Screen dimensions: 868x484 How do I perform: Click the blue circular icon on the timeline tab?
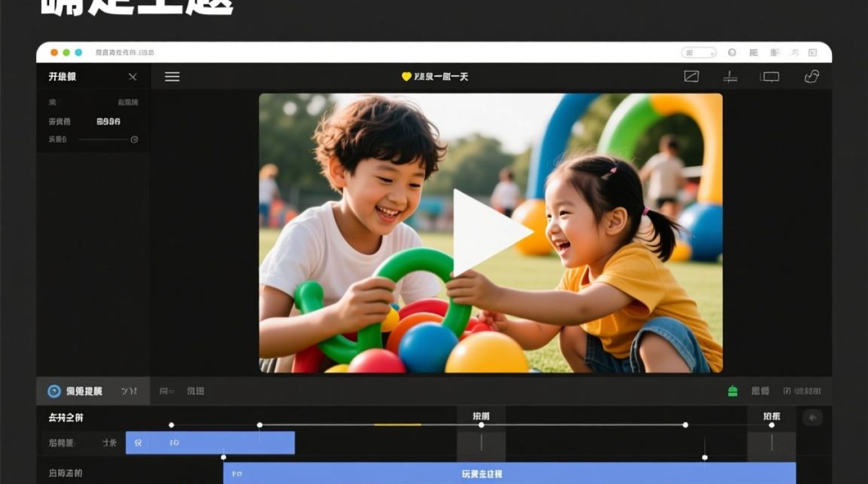[x=54, y=391]
